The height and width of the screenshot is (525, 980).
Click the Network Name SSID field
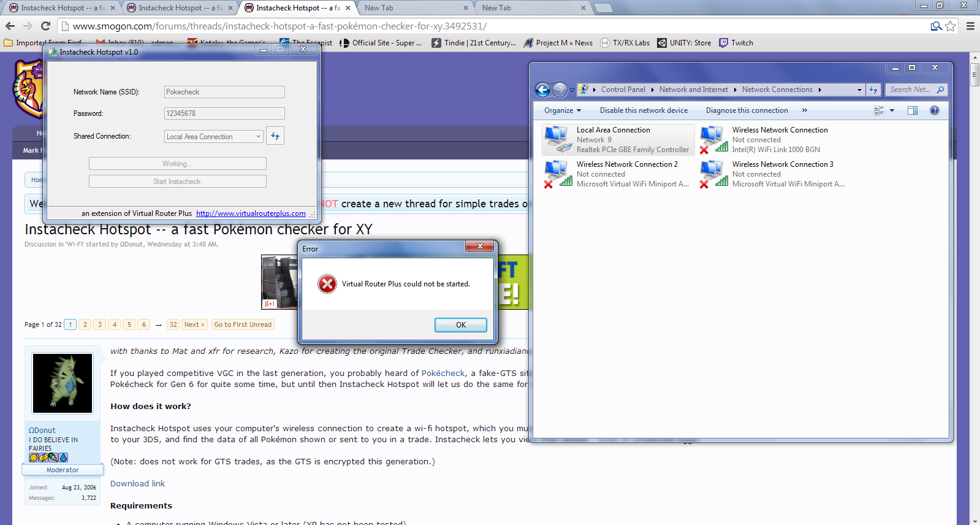(x=224, y=92)
